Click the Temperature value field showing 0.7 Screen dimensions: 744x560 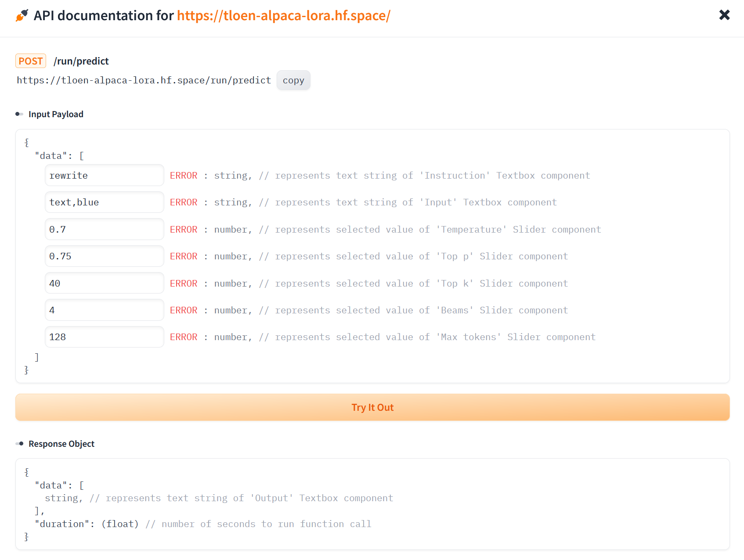pyautogui.click(x=104, y=229)
